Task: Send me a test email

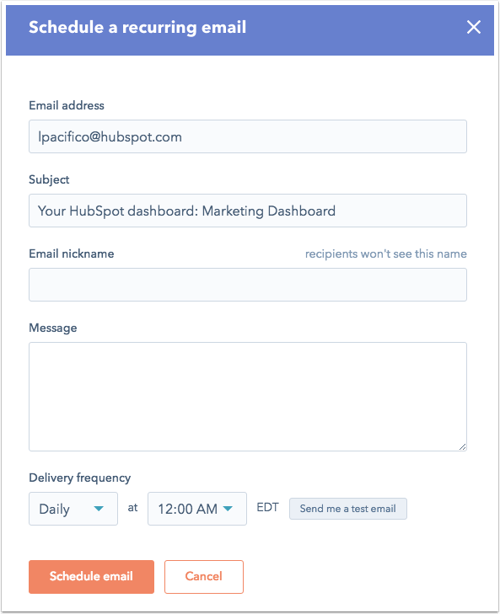Action: [x=348, y=509]
